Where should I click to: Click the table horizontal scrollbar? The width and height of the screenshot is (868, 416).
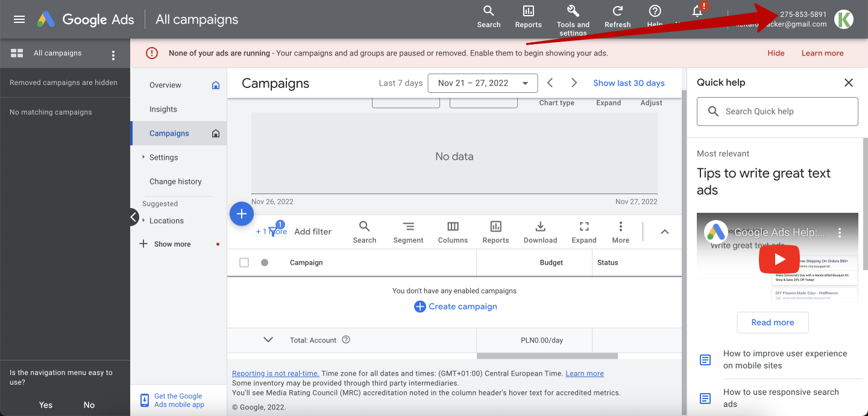pos(547,356)
